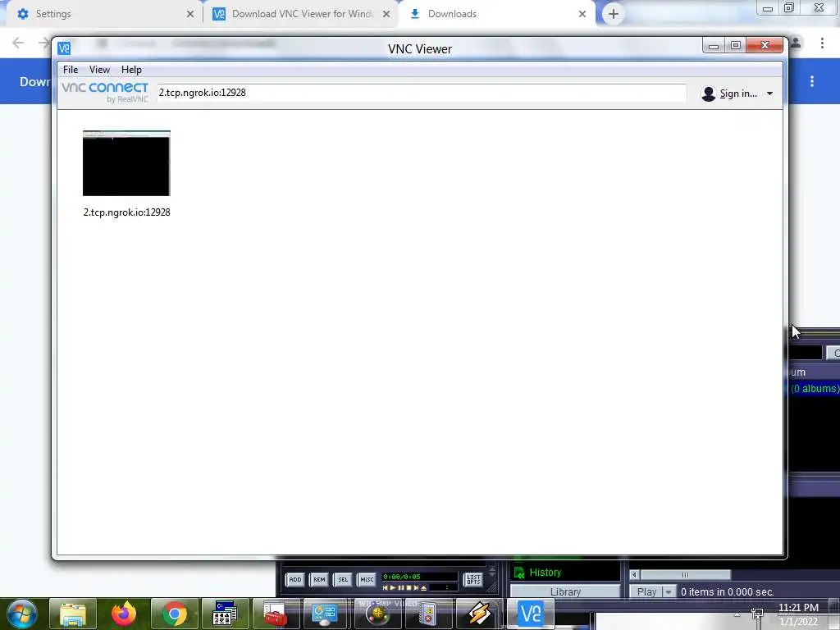Close the Settings Chrome tab
The height and width of the screenshot is (630, 840).
click(x=190, y=14)
